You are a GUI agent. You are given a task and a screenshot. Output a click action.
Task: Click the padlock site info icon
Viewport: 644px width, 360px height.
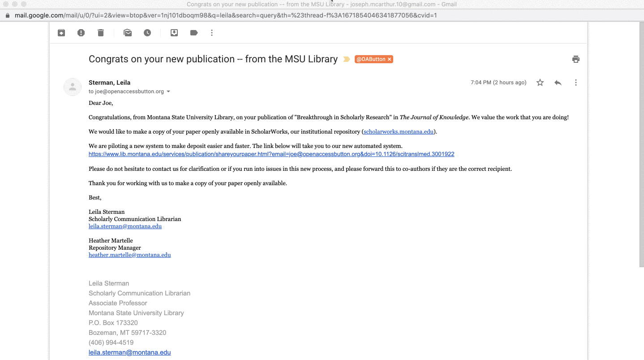(8, 15)
